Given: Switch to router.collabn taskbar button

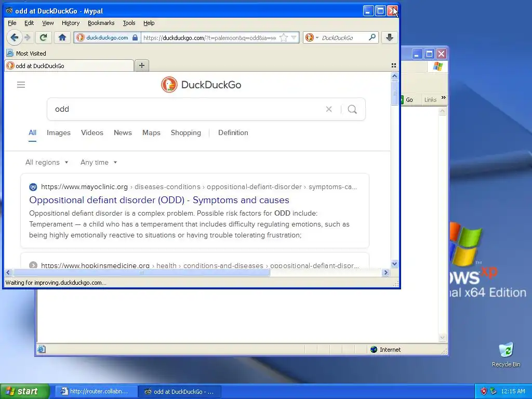Looking at the screenshot, I should pos(96,391).
